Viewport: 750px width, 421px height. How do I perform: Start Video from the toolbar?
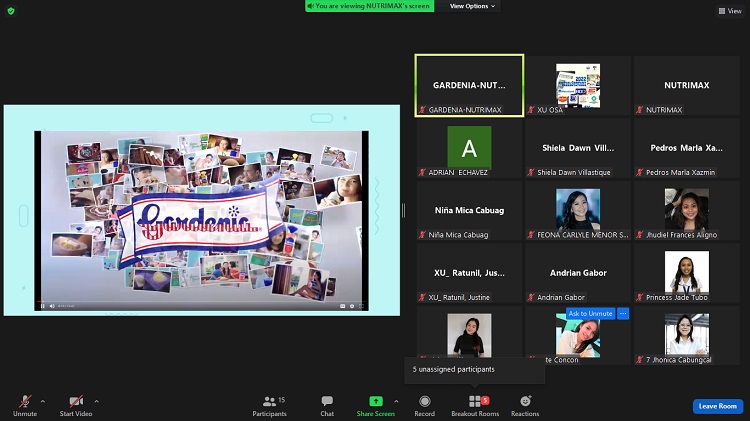pyautogui.click(x=76, y=405)
